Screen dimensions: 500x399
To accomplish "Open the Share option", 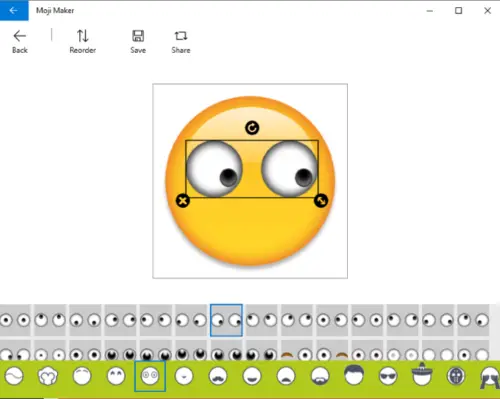I will [x=181, y=41].
